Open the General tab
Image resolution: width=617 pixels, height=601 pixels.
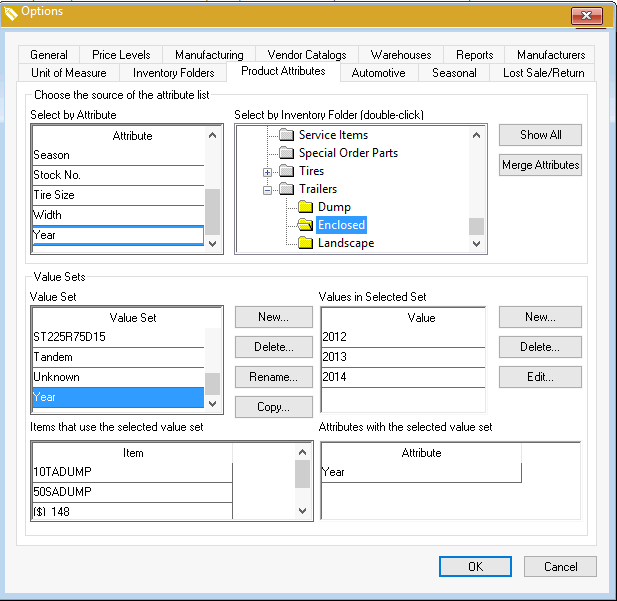(x=49, y=55)
